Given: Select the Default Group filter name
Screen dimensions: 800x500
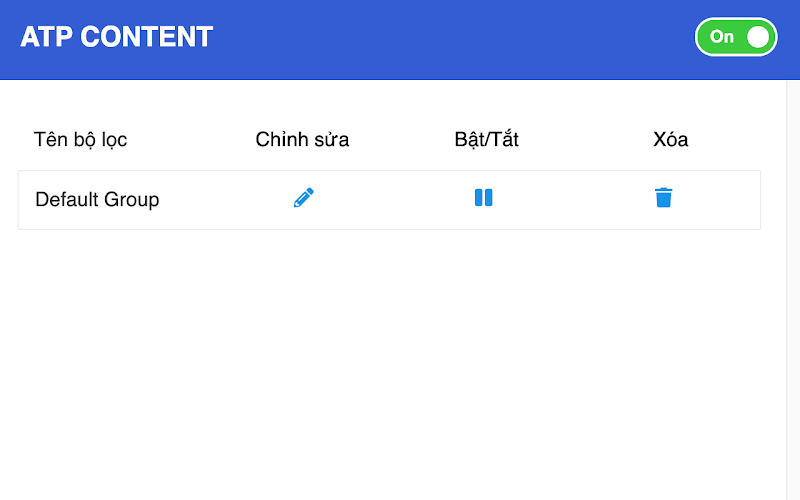Looking at the screenshot, I should point(97,199).
